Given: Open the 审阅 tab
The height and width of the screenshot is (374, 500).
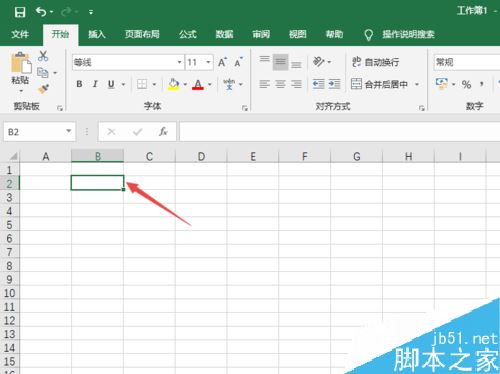Looking at the screenshot, I should 261,34.
